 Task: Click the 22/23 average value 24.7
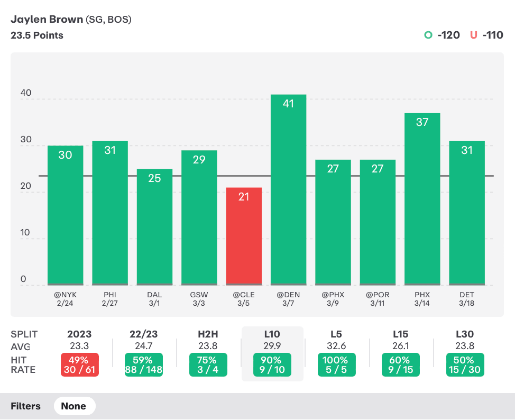[143, 346]
